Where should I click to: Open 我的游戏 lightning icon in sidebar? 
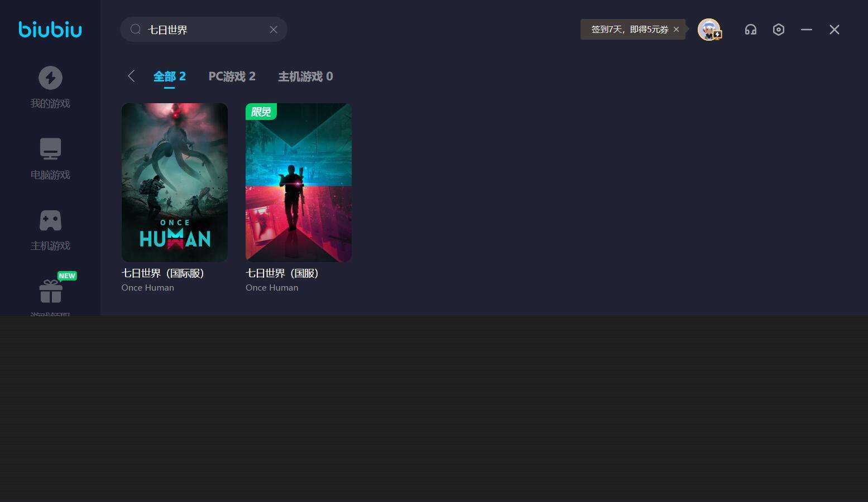coord(50,78)
